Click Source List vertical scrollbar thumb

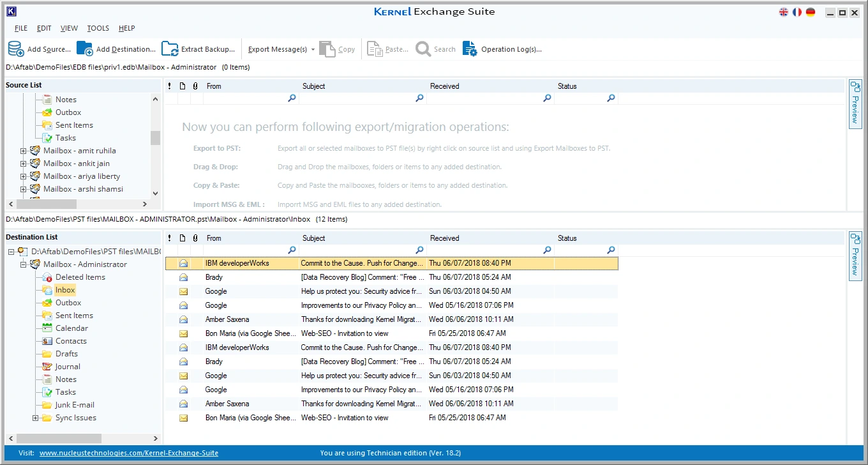pyautogui.click(x=155, y=138)
